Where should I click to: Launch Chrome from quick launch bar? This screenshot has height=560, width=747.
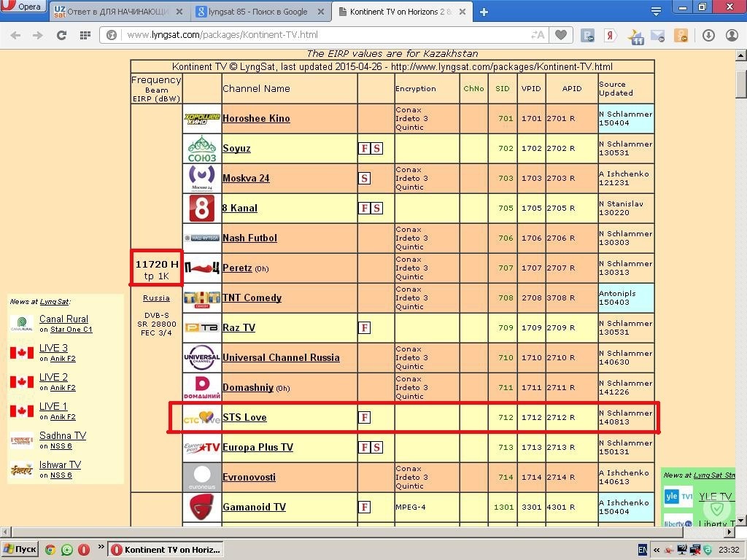pyautogui.click(x=50, y=550)
